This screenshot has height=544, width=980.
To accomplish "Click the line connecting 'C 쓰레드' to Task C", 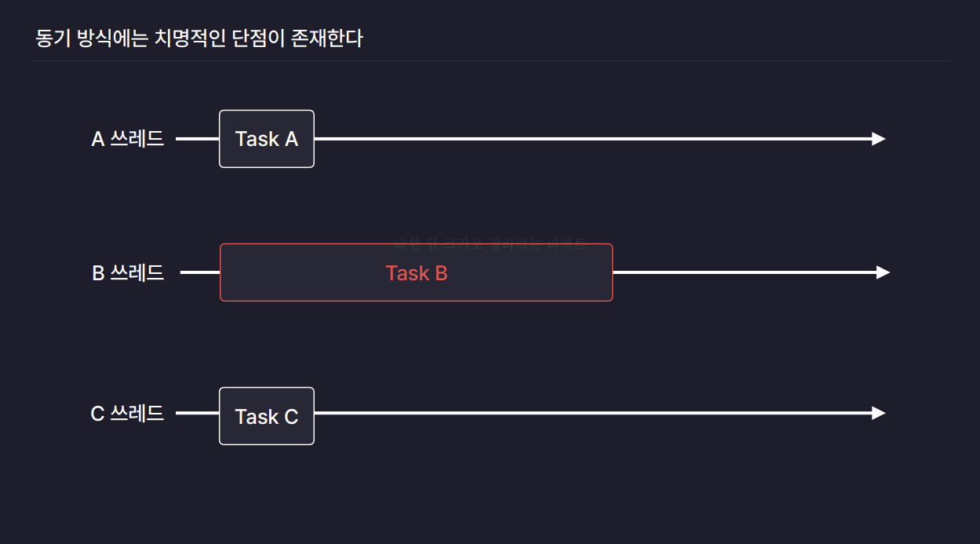I will (x=198, y=413).
